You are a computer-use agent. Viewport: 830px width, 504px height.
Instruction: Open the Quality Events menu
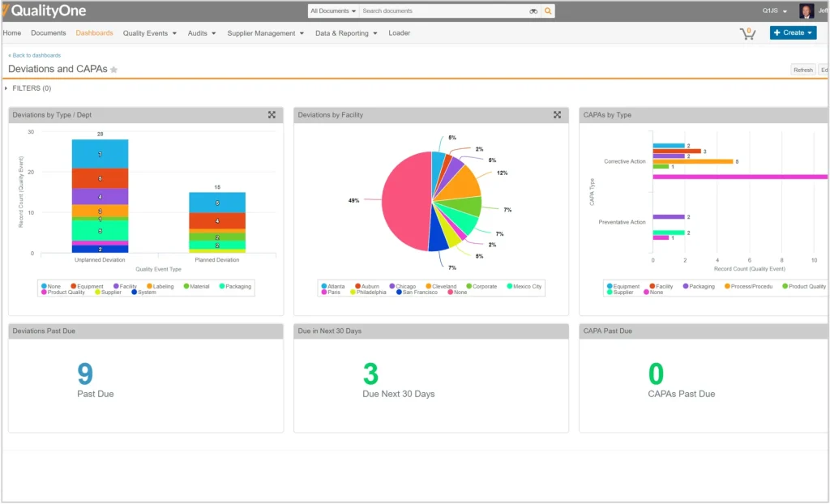point(146,33)
